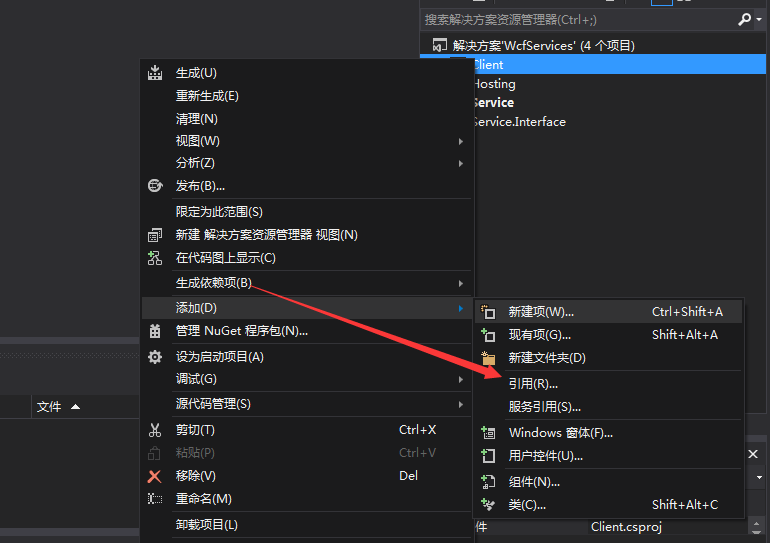The height and width of the screenshot is (543, 770).
Task: Expand the 调试(G) submenu arrow
Action: 461,380
